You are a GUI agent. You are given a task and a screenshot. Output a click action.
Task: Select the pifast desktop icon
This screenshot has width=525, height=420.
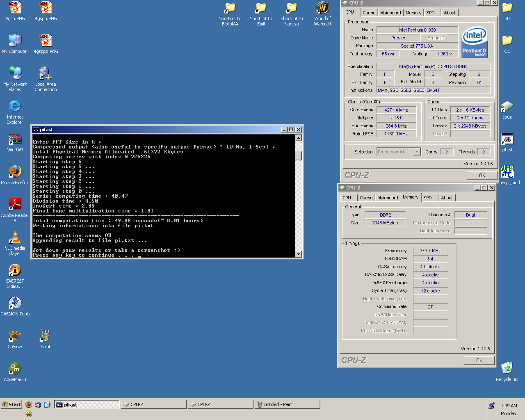pyautogui.click(x=507, y=142)
